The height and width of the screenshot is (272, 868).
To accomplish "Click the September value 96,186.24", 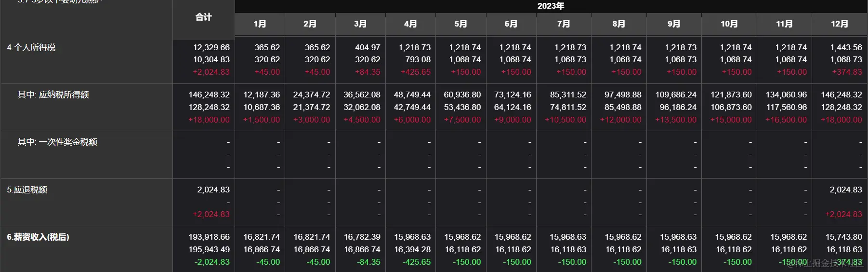I will [678, 107].
